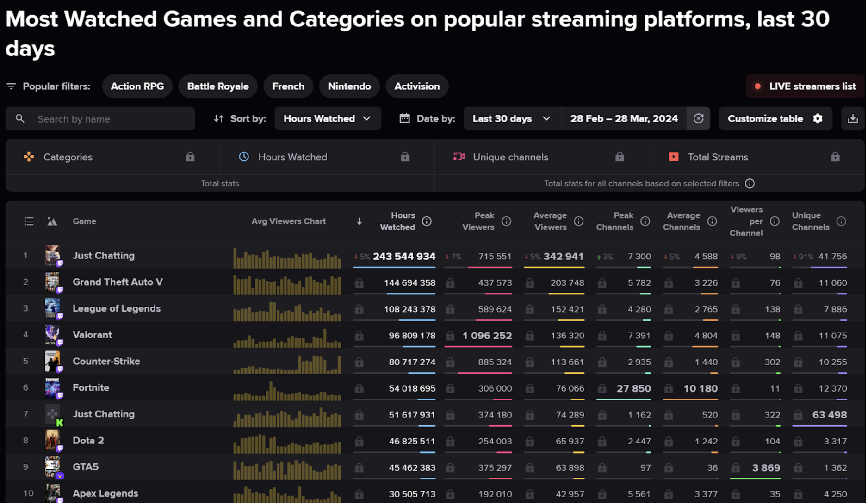
Task: Click the refresh icon beside the date range
Action: (699, 118)
